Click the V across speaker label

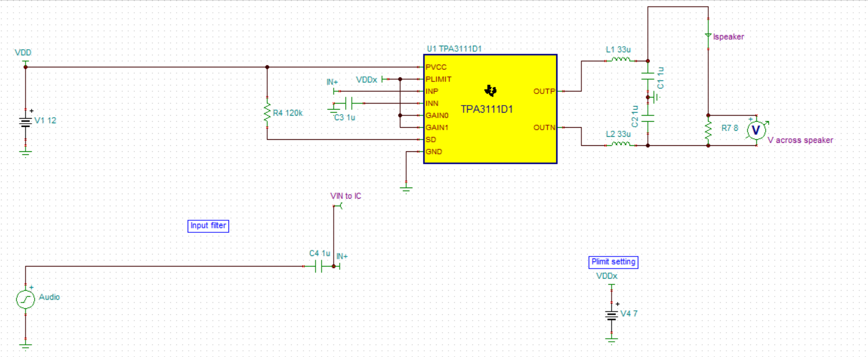point(800,140)
